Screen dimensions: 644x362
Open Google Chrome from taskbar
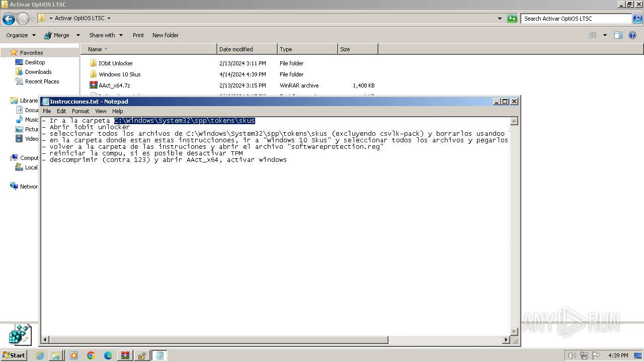(x=91, y=355)
